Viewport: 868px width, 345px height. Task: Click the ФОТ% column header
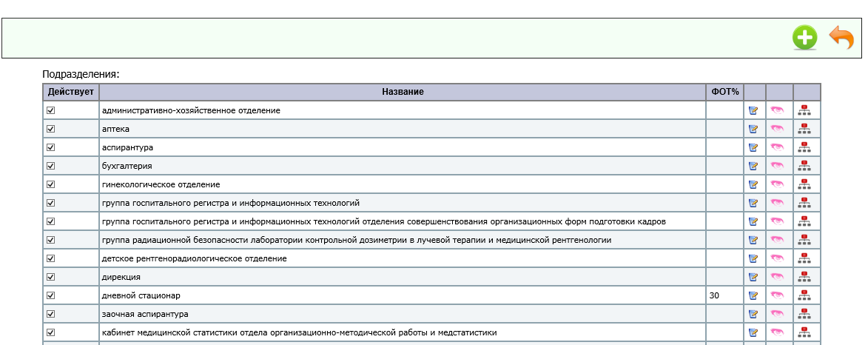[724, 92]
